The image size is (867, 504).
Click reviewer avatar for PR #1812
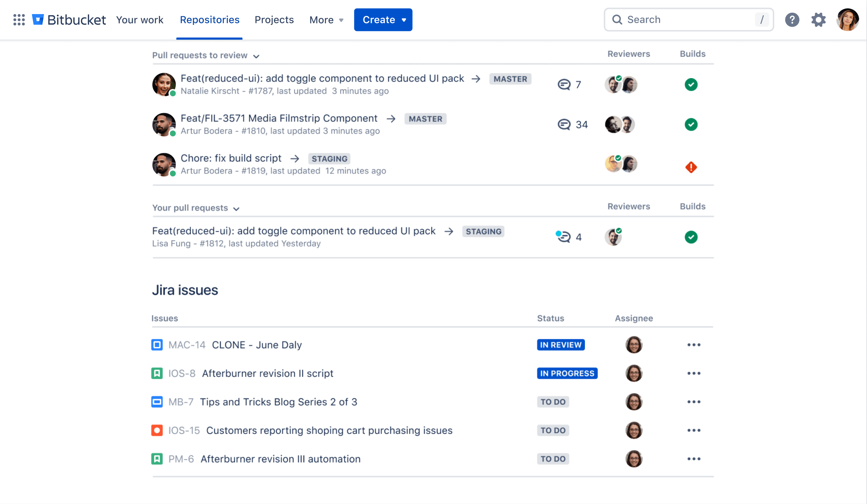(x=613, y=237)
